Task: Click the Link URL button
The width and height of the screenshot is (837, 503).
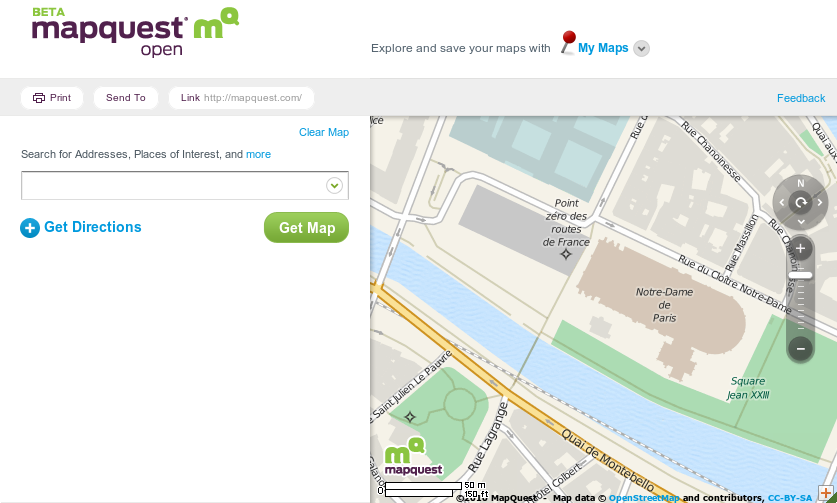Action: 241,98
